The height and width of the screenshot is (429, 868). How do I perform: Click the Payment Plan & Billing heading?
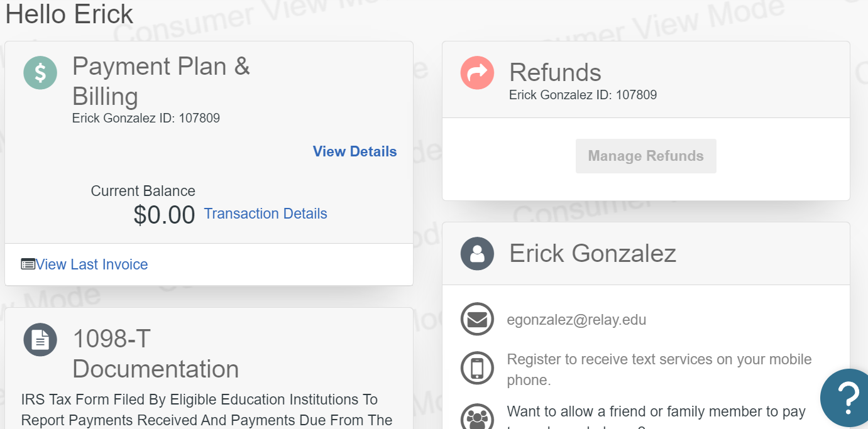161,81
